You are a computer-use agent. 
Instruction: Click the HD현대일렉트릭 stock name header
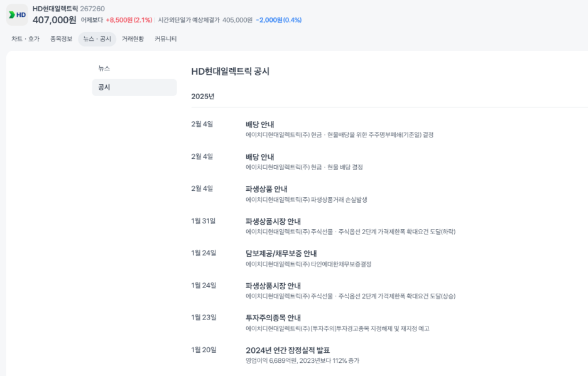tap(55, 9)
